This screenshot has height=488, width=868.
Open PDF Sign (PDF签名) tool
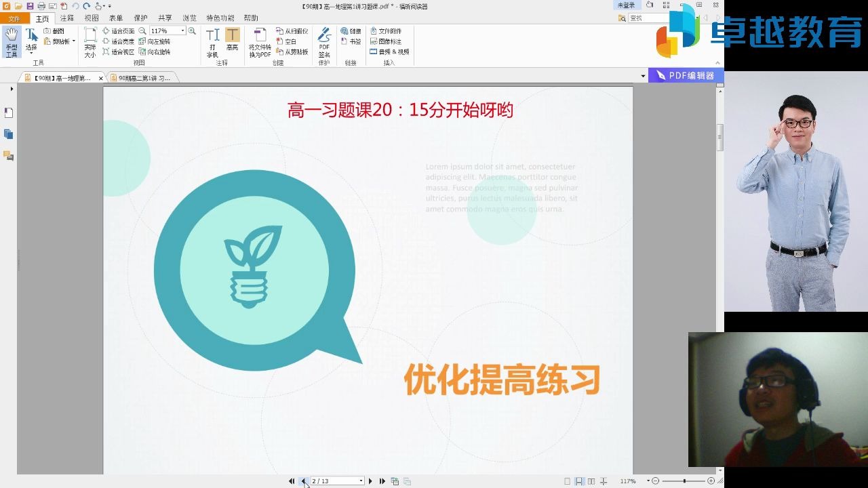click(324, 42)
